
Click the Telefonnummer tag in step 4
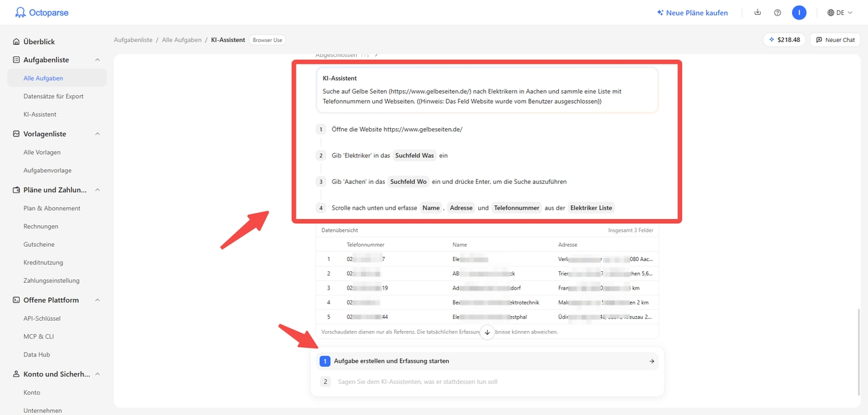coord(517,207)
